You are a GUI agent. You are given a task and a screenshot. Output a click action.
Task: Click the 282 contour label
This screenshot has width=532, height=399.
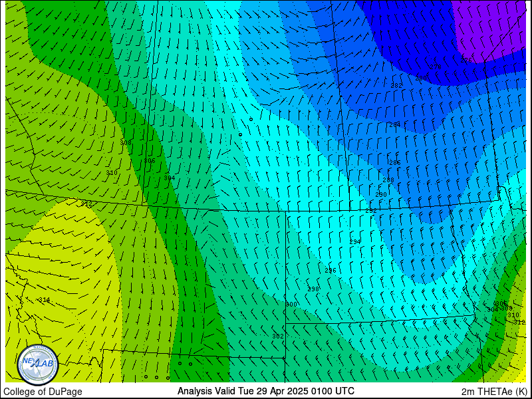(396, 86)
